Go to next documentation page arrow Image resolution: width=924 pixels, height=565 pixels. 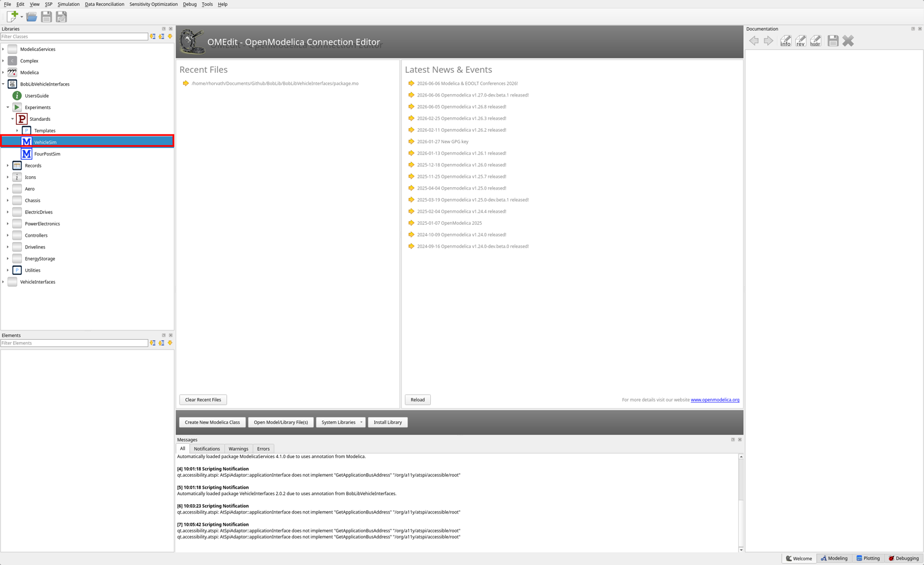[x=768, y=41]
